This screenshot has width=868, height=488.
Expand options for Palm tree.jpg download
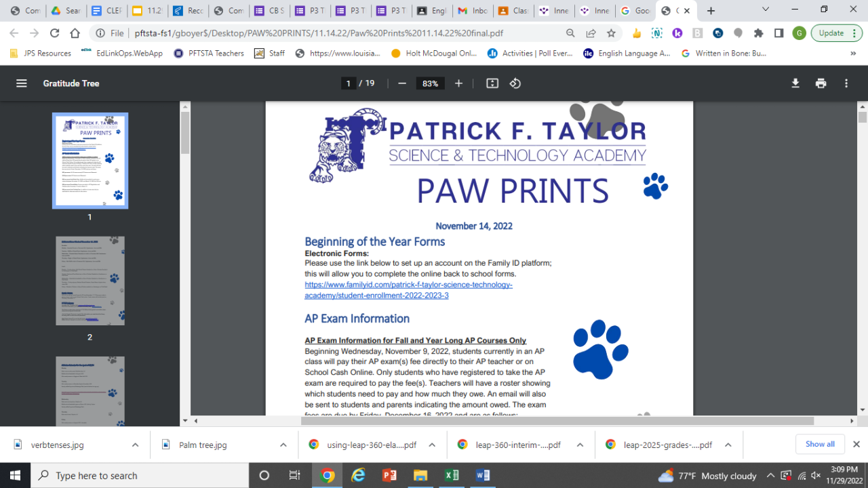[283, 445]
